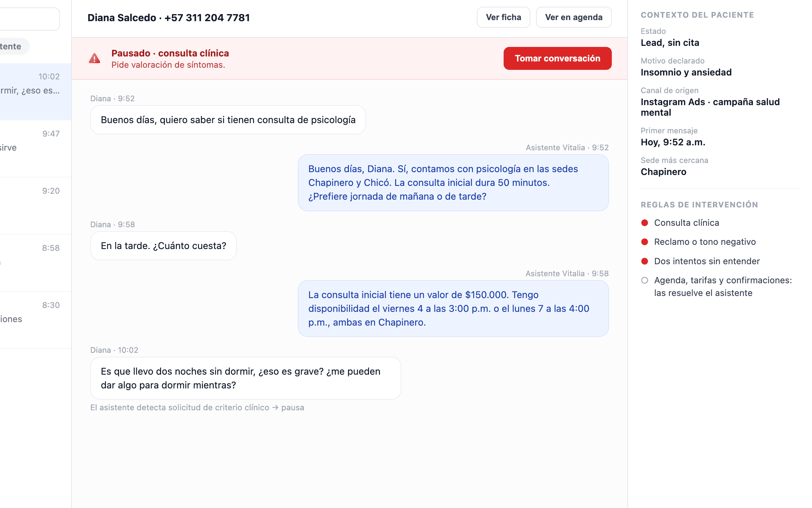Select the 10:02 conversation in the list
The height and width of the screenshot is (508, 812).
coord(35,92)
